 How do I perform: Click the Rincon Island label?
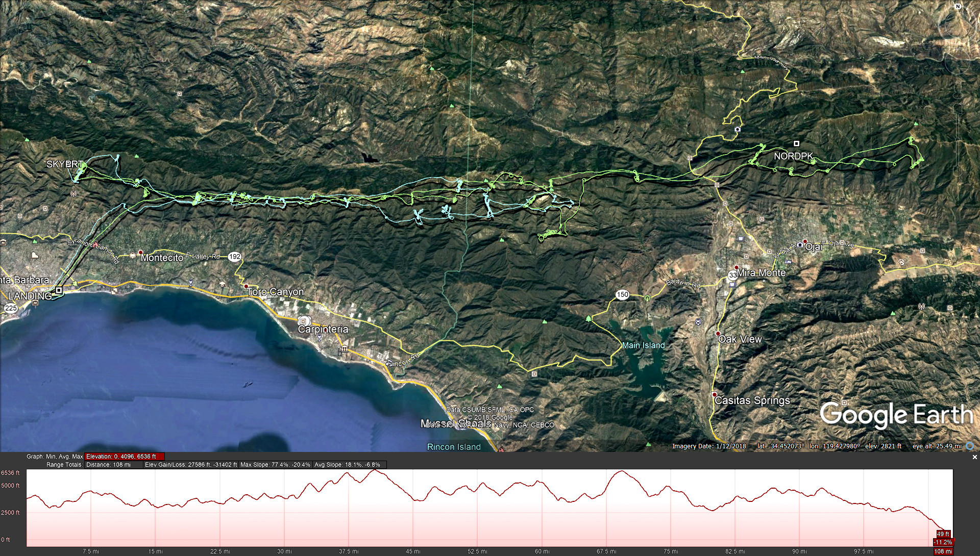coord(454,447)
